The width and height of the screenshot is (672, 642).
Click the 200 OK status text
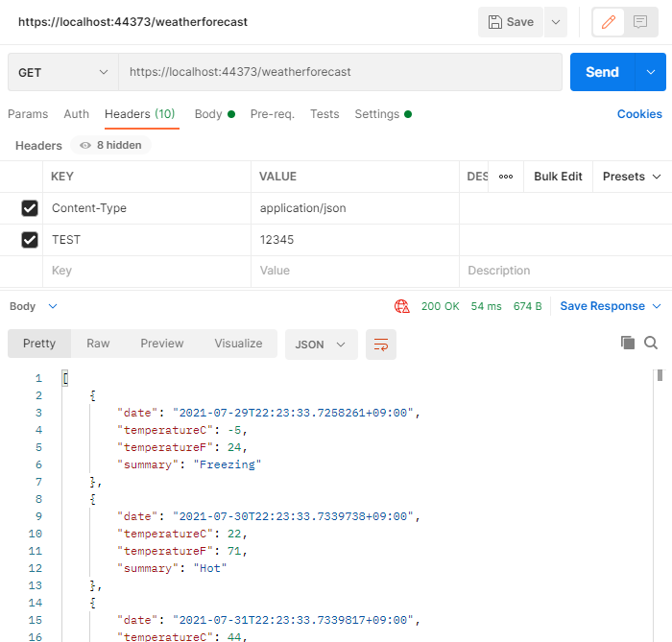[440, 307]
